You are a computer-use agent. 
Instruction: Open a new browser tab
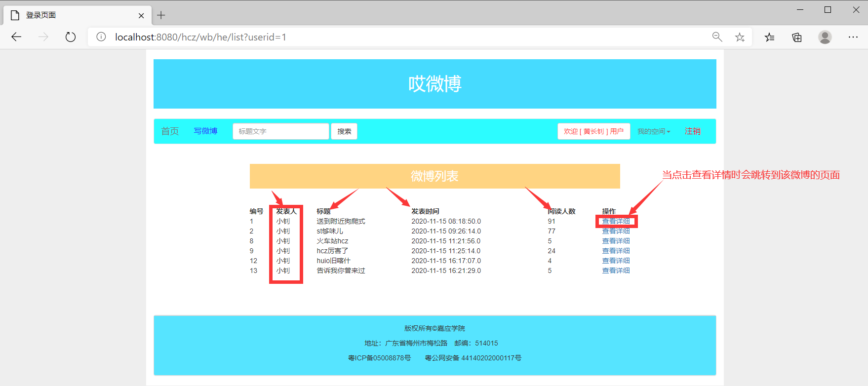click(161, 15)
